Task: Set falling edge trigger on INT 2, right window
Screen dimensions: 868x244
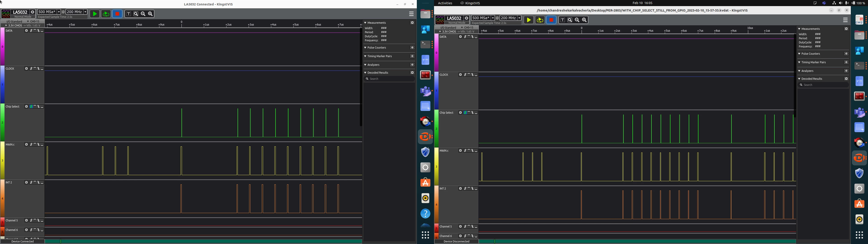Action: point(472,189)
